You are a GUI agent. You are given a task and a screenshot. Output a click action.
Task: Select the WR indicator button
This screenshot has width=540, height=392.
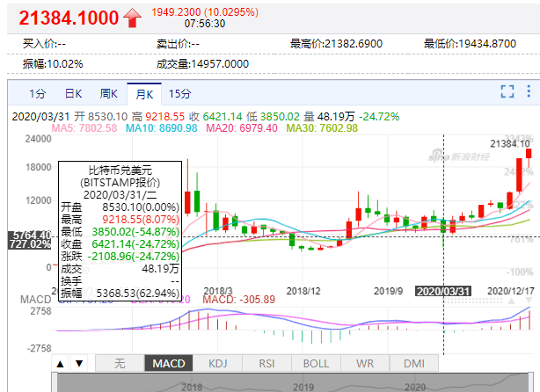[x=365, y=363]
